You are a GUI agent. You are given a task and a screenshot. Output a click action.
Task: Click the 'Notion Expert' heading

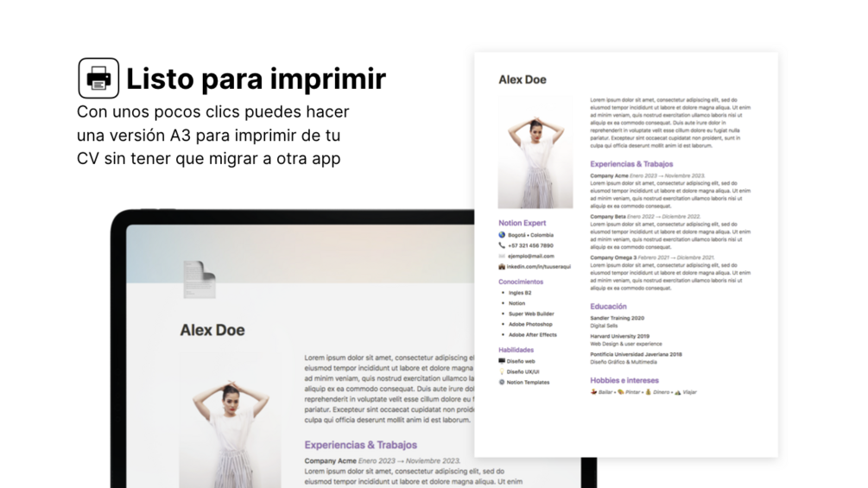pos(522,223)
